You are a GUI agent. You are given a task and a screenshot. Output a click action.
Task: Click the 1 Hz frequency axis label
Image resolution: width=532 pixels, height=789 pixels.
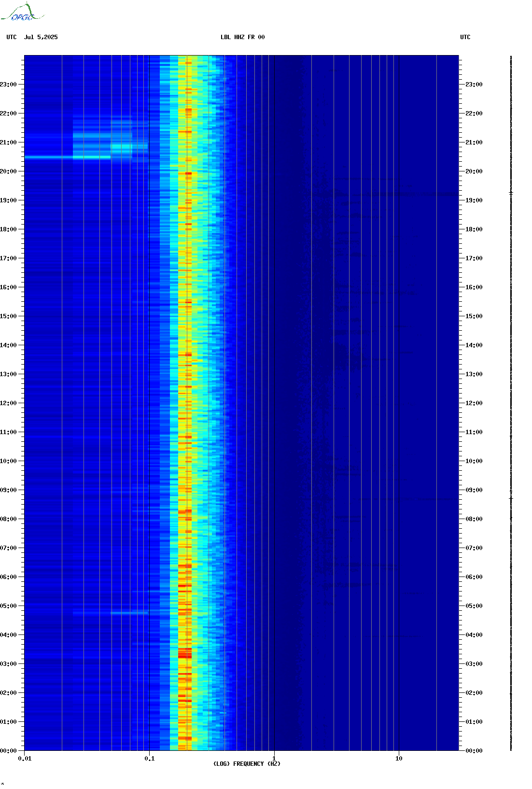click(274, 759)
